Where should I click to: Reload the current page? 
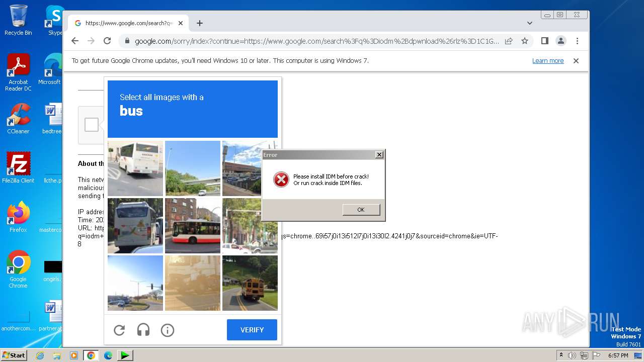[x=107, y=41]
